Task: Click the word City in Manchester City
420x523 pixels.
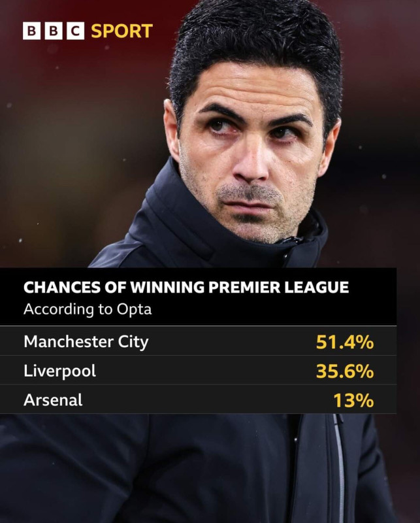Action: click(133, 343)
